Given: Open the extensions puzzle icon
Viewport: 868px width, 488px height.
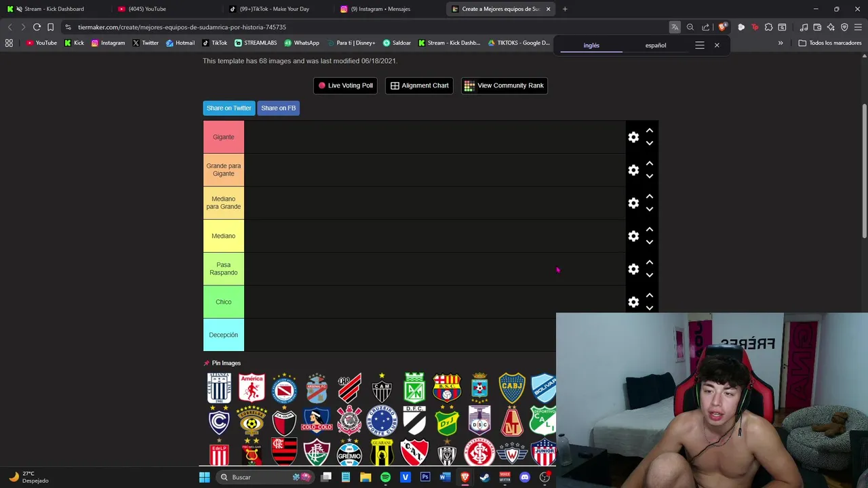Looking at the screenshot, I should (768, 27).
